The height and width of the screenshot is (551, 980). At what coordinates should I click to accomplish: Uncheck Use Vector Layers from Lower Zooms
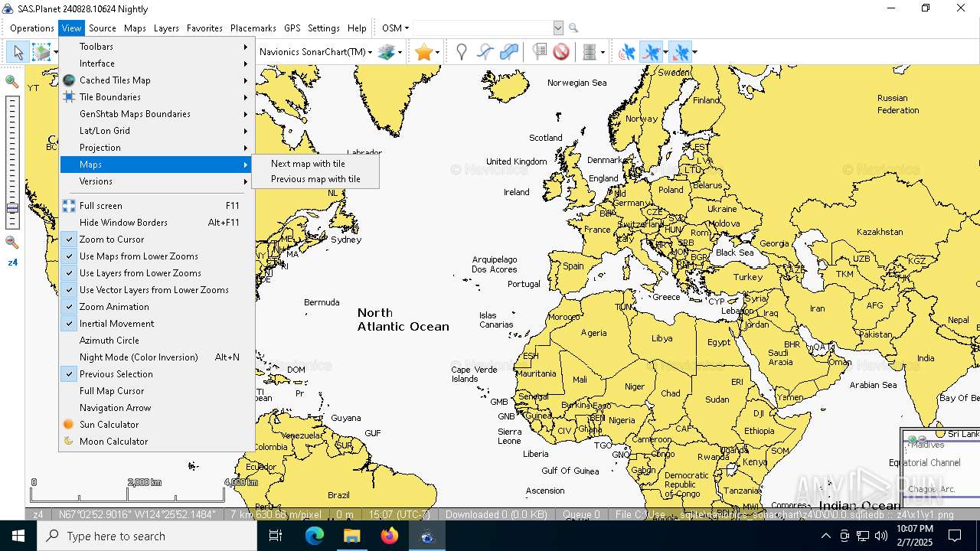tap(157, 290)
